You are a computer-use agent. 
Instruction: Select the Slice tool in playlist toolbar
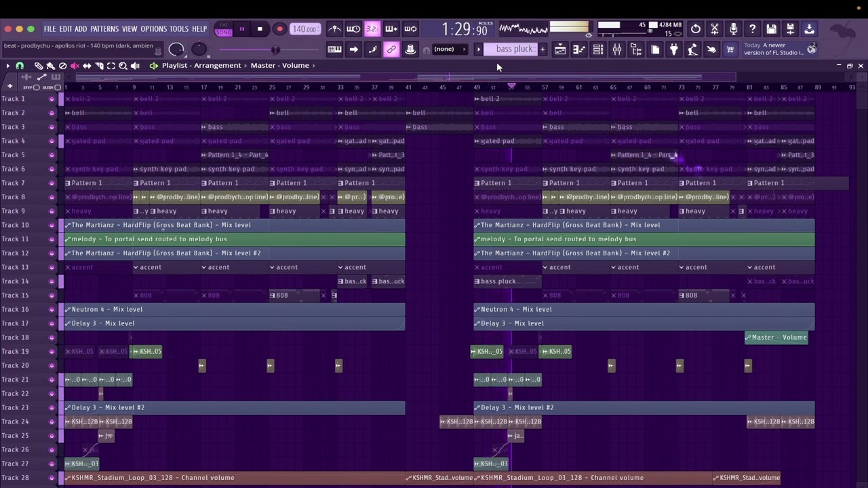tap(99, 66)
